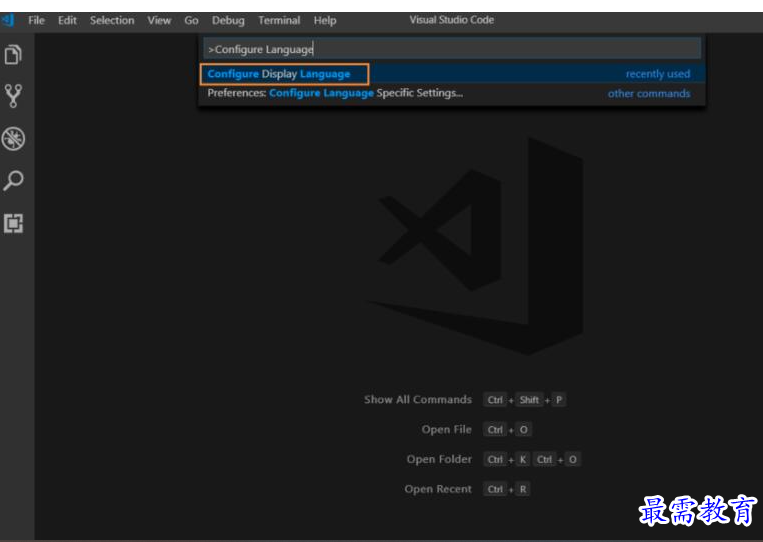This screenshot has height=542, width=763.
Task: Open the Extensions icon in activity bar
Action: click(x=13, y=223)
